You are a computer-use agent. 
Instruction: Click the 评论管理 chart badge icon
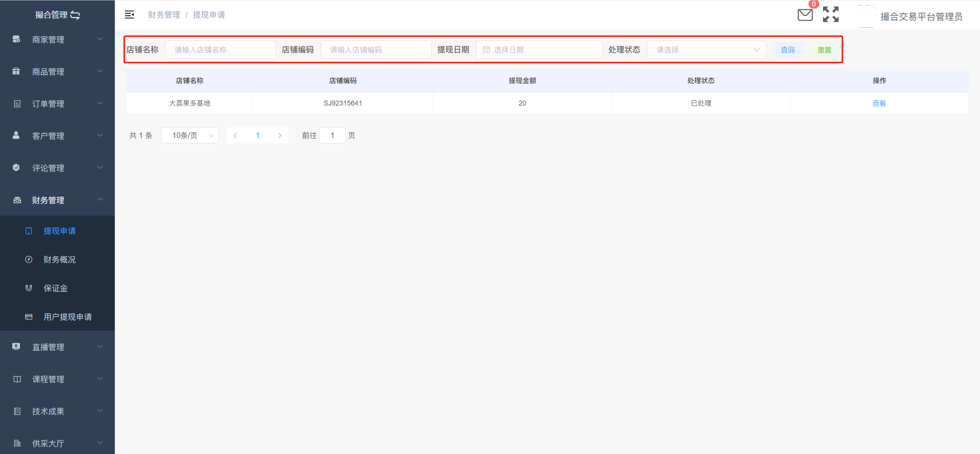click(x=16, y=168)
